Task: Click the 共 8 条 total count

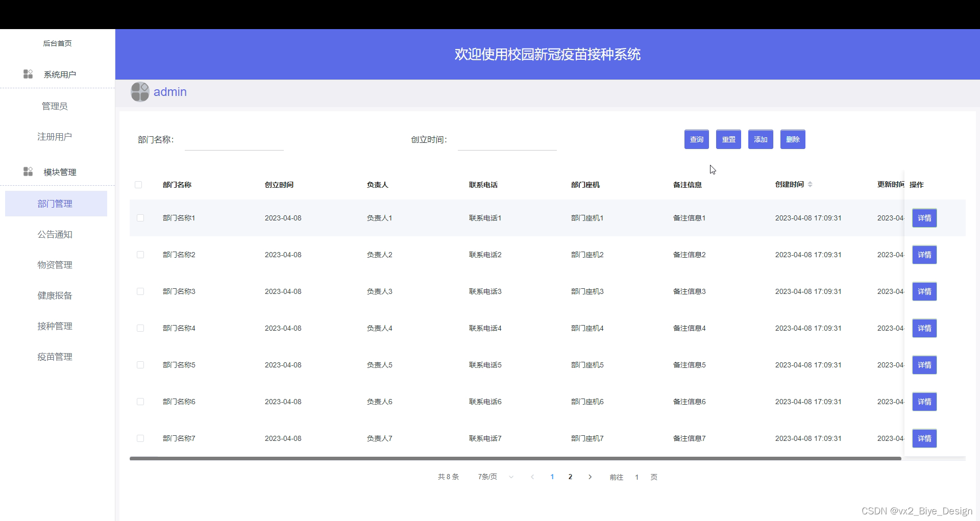Action: pos(448,477)
